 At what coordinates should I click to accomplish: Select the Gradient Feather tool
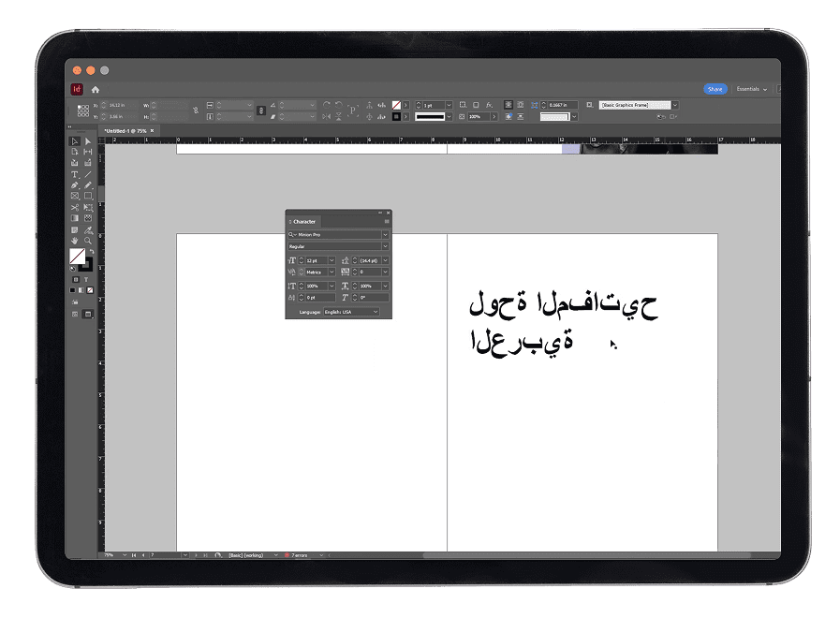(88, 218)
